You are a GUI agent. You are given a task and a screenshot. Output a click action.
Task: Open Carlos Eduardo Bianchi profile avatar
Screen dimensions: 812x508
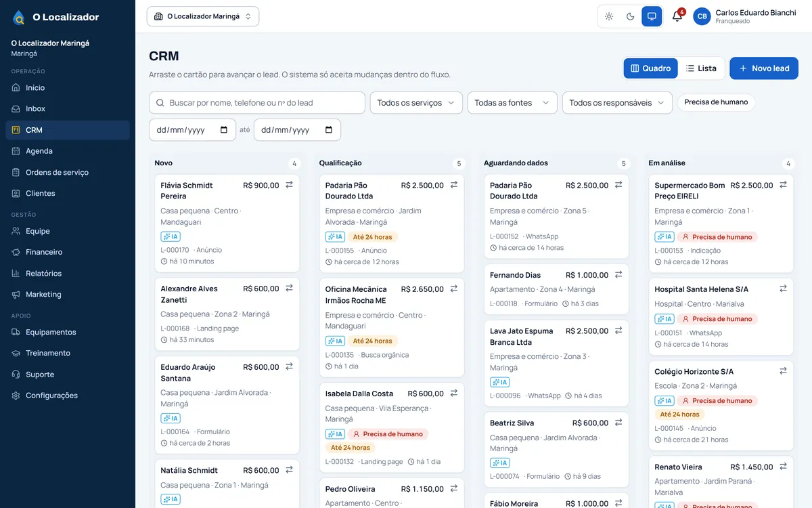tap(702, 16)
